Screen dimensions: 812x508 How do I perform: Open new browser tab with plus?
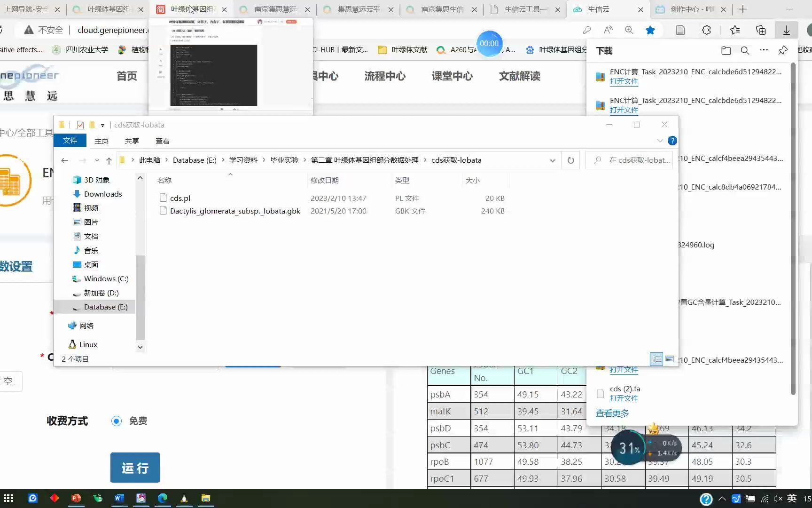(743, 9)
